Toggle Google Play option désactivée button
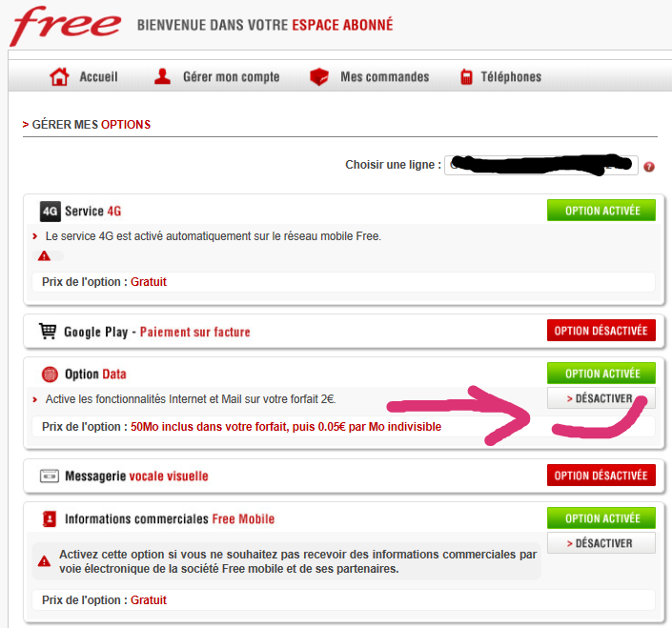 pos(601,331)
